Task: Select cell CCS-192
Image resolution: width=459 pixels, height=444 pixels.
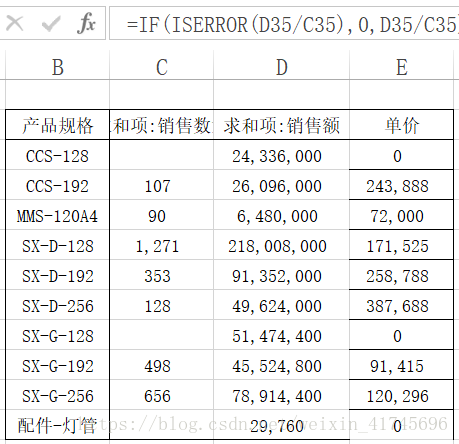Action: pos(57,185)
